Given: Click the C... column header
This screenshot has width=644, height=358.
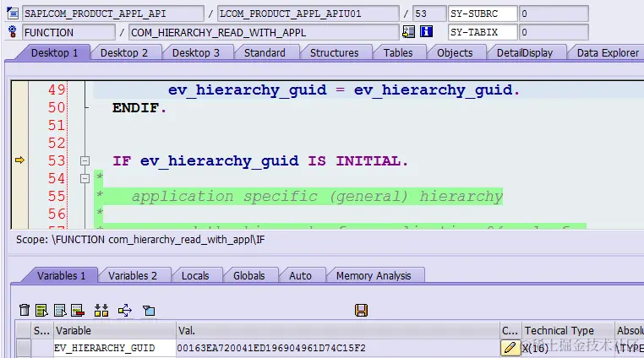Looking at the screenshot, I should point(510,330).
